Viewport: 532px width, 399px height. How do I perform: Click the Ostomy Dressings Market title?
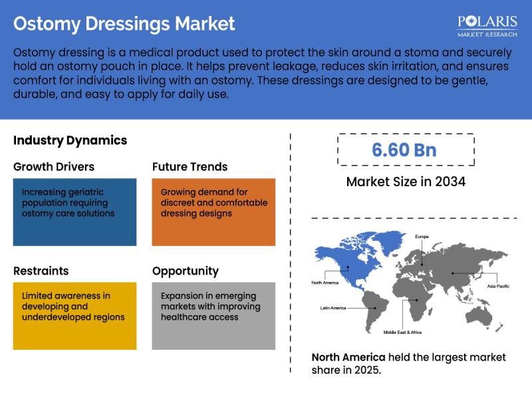(124, 24)
